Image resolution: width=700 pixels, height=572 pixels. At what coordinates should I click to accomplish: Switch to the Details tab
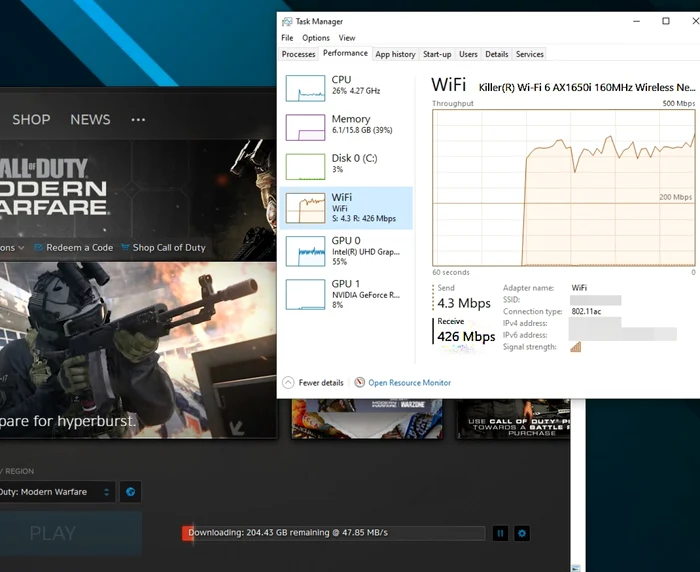tap(496, 54)
